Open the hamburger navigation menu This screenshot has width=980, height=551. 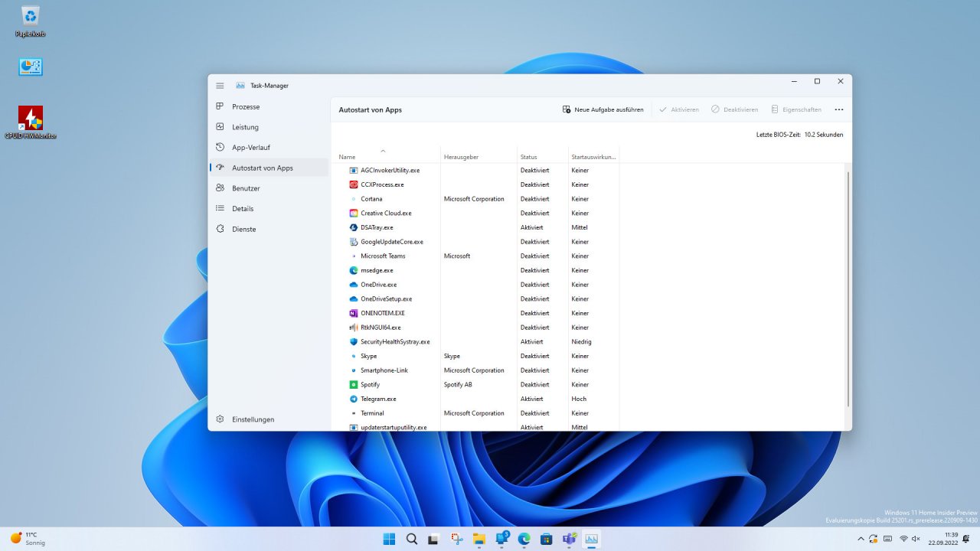click(220, 86)
